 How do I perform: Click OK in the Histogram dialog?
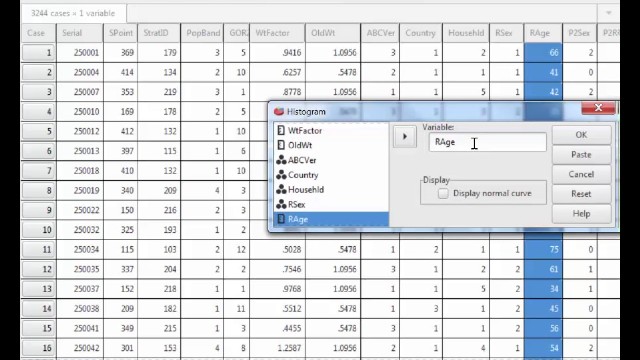pyautogui.click(x=581, y=135)
